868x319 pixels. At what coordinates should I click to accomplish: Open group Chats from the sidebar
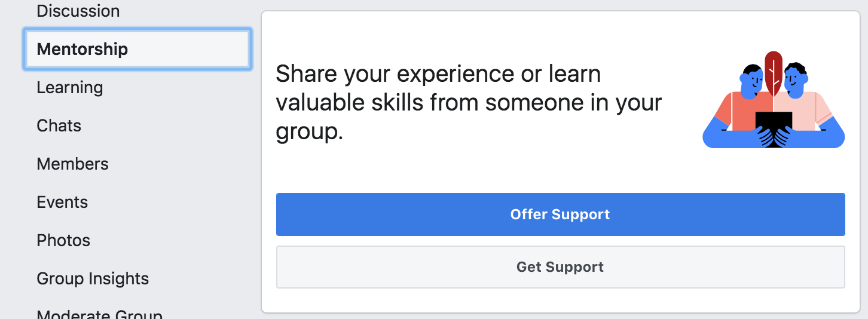59,125
